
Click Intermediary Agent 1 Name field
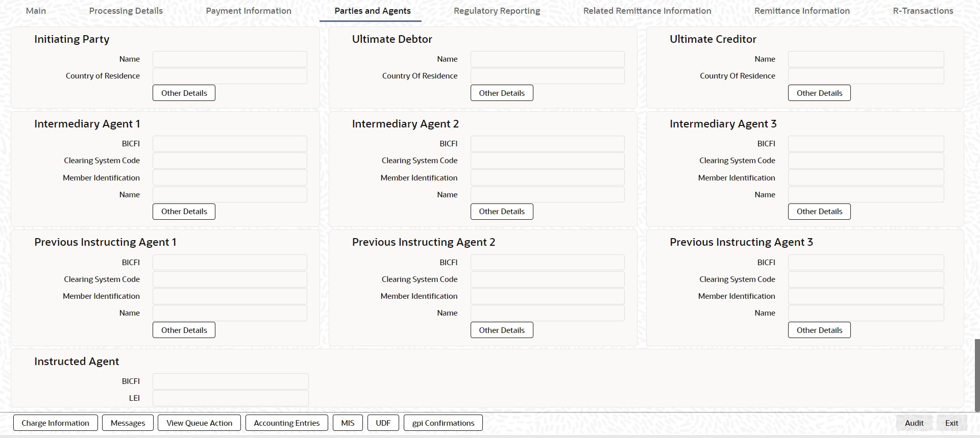click(230, 195)
